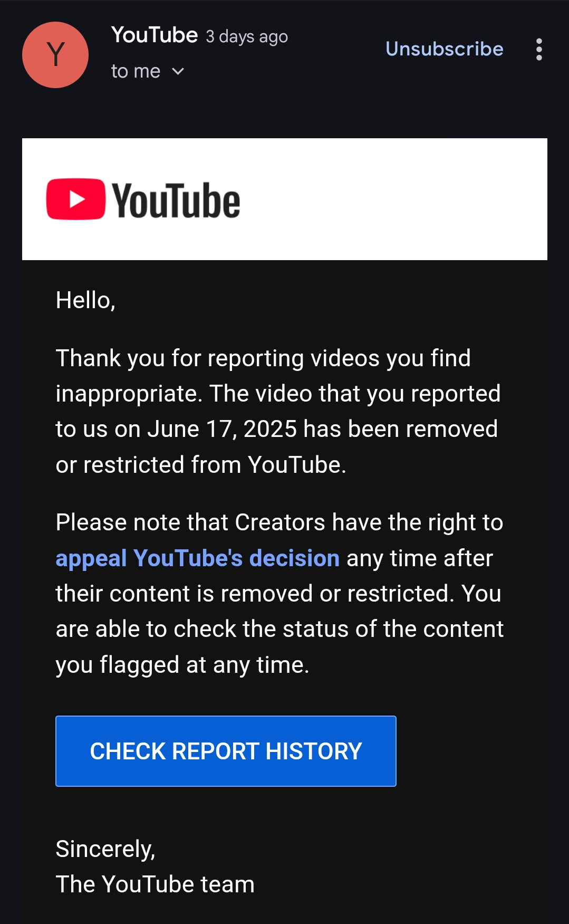The image size is (569, 924).
Task: Click the YouTube wordmark in the banner
Action: tap(176, 201)
